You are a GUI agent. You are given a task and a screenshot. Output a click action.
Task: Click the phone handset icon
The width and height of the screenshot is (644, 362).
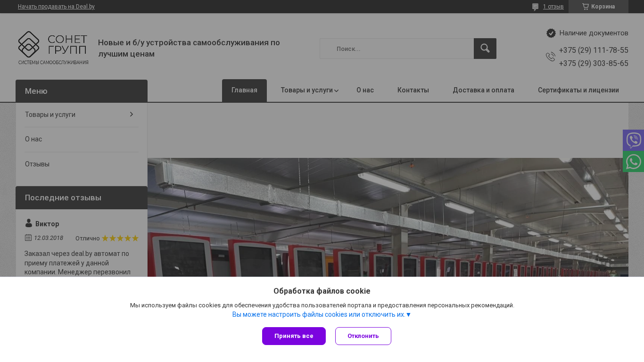coord(551,57)
